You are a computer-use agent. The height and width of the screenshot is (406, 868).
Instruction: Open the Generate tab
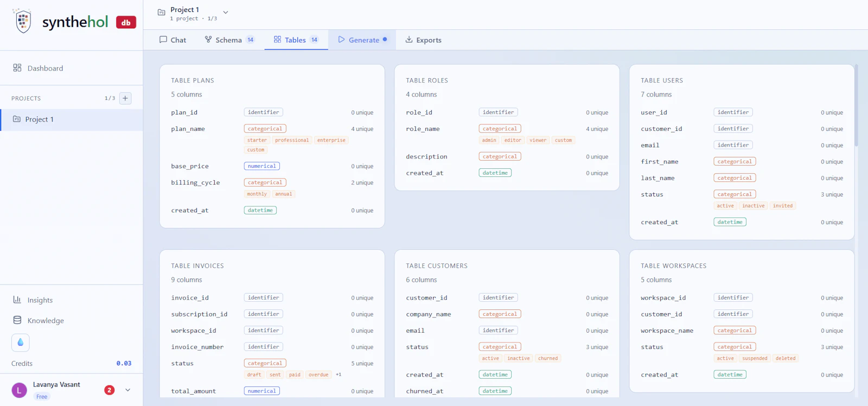[x=362, y=40]
